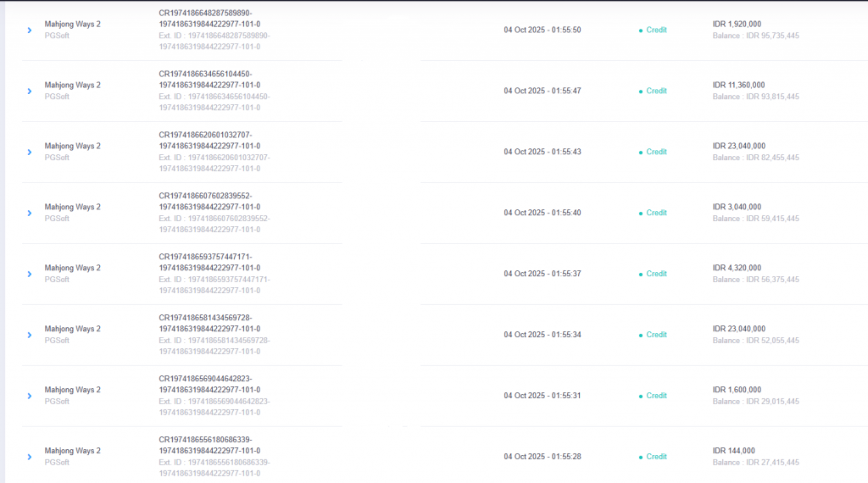The image size is (868, 483).
Task: Click the date 04 Oct 2025 - 01:55:37
Action: coord(542,274)
